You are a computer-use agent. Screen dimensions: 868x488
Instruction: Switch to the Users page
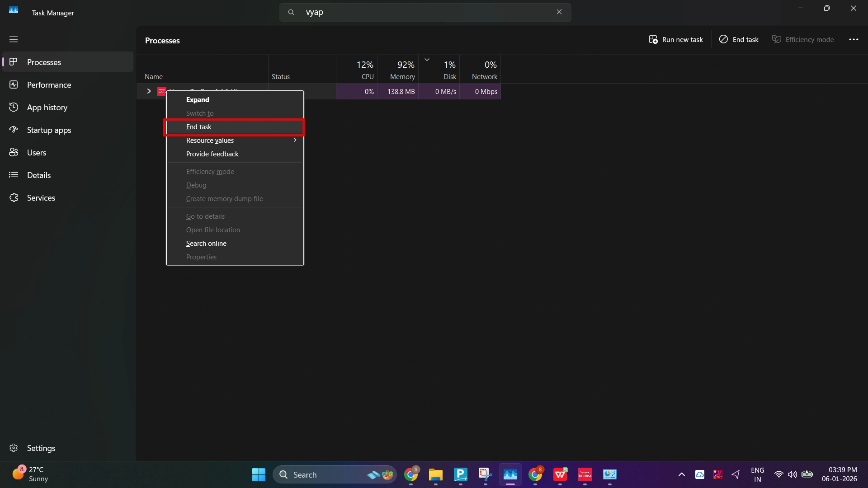coord(36,152)
